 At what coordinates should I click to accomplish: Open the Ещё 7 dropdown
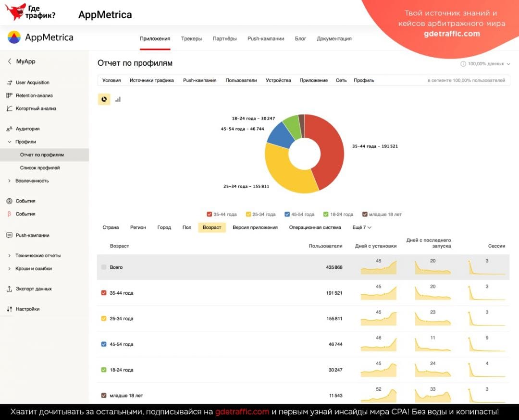tap(362, 228)
